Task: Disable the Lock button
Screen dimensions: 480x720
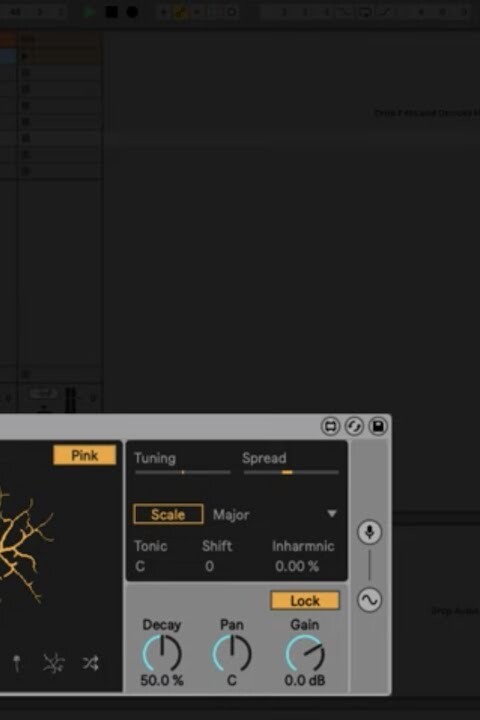Action: pos(305,601)
